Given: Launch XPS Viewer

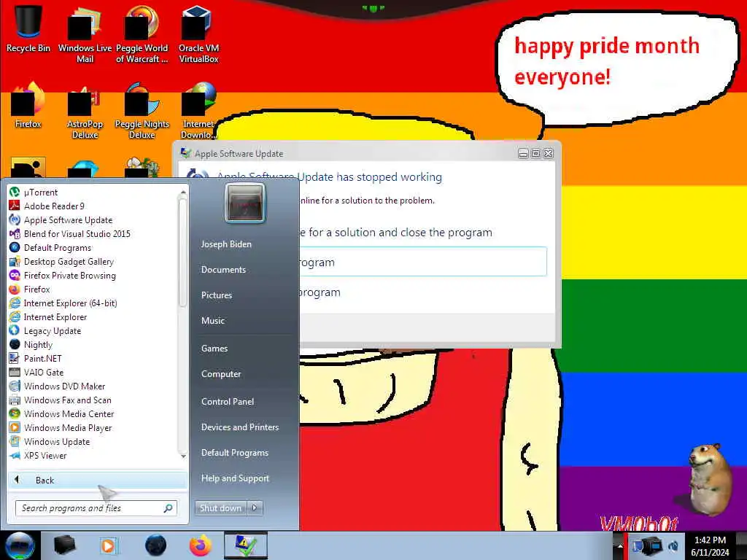Looking at the screenshot, I should pos(45,455).
